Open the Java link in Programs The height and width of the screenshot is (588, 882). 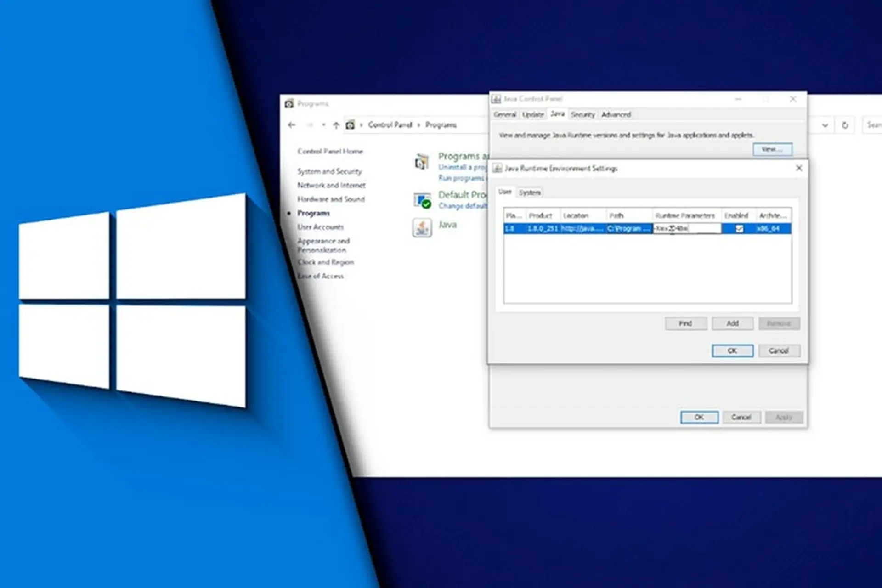point(447,225)
